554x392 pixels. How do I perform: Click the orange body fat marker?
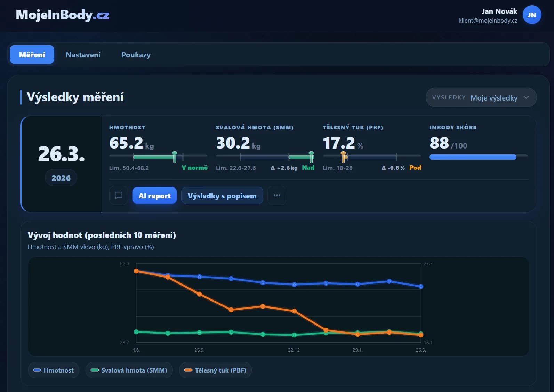344,157
